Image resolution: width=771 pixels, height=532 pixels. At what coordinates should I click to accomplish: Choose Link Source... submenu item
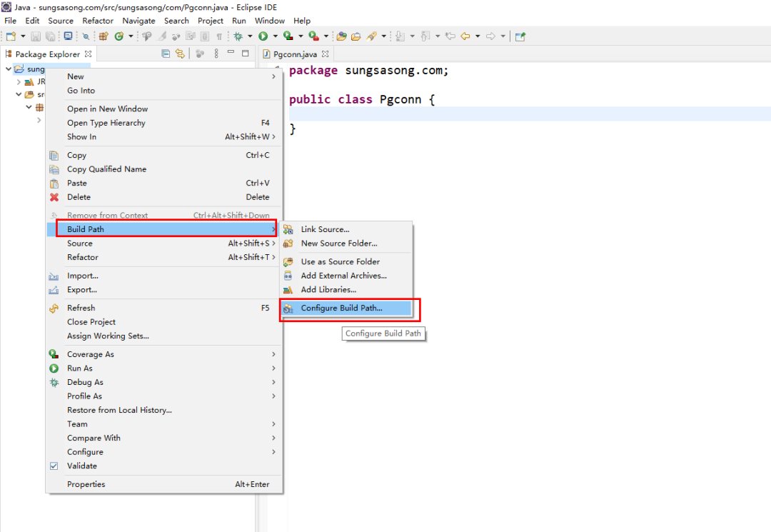346,230
